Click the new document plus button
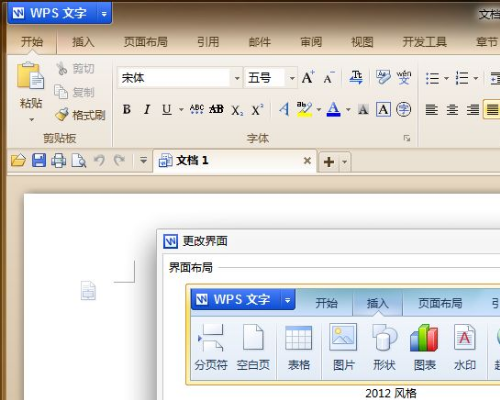Screen dimensions: 500x400 click(329, 162)
